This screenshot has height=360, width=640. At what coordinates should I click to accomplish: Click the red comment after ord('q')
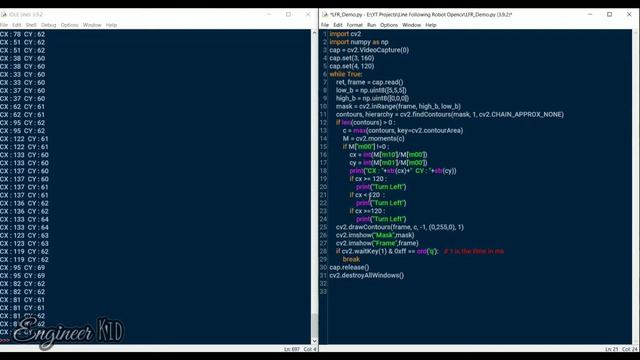474,251
